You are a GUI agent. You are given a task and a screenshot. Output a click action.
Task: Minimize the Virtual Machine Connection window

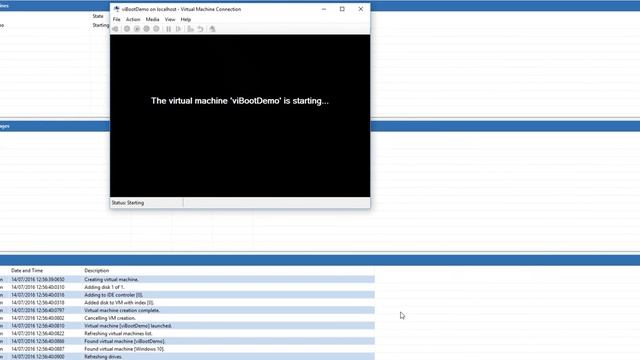324,9
